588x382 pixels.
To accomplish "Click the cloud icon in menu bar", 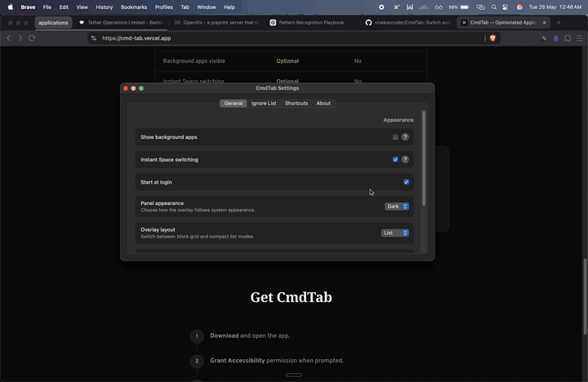I will click(424, 7).
